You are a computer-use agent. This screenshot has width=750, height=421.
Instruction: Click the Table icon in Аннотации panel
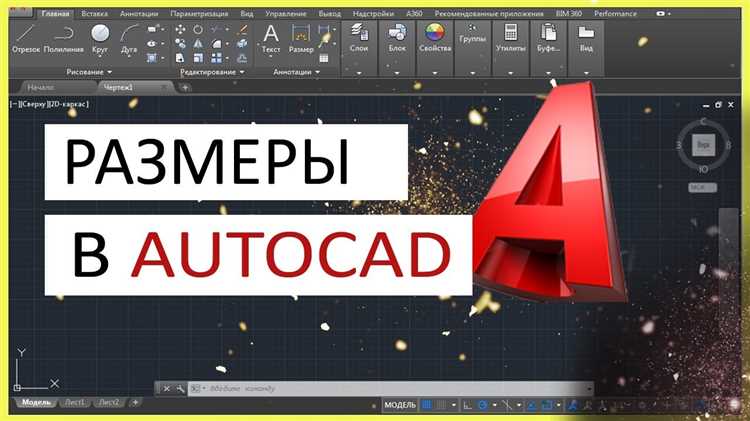click(324, 58)
